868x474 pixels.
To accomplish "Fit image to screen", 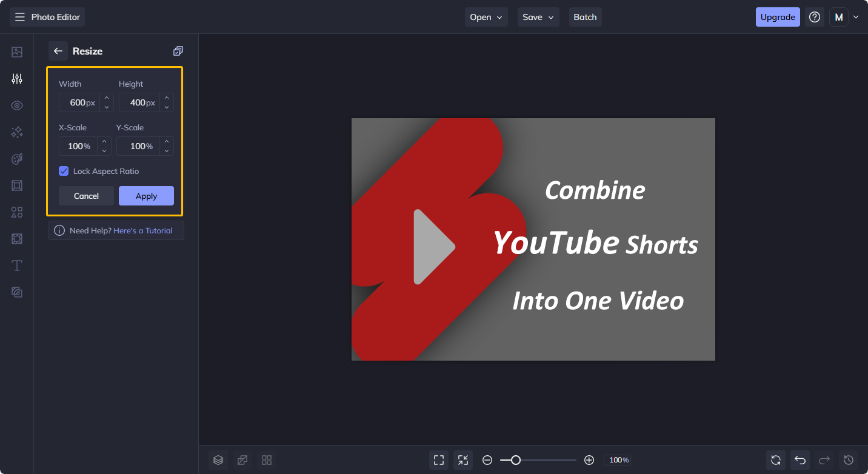I will pyautogui.click(x=439, y=460).
